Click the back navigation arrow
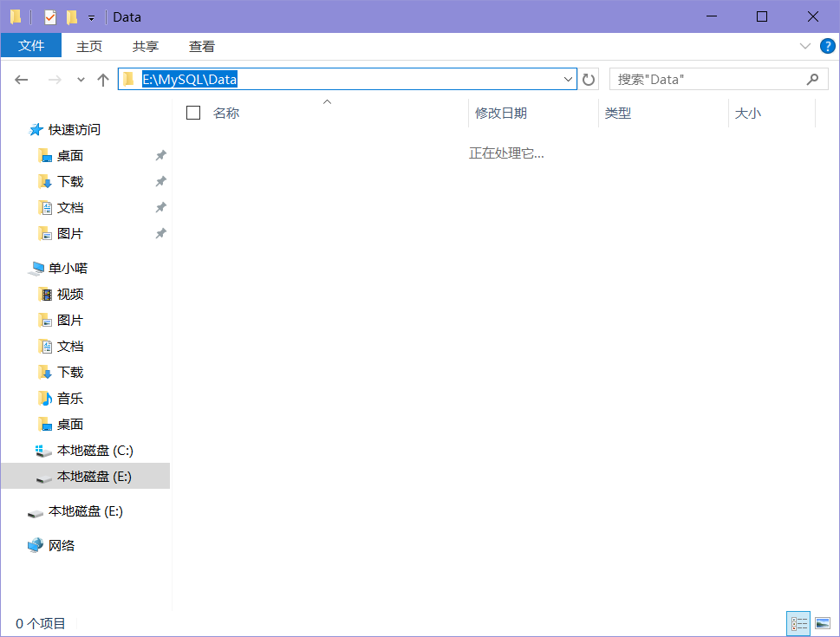The width and height of the screenshot is (840, 637). click(x=22, y=80)
